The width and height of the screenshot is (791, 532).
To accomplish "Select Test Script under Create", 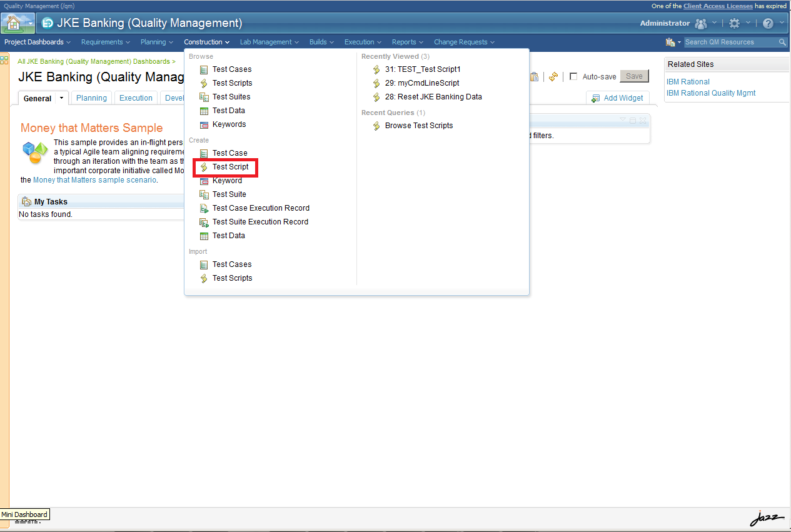I will tap(230, 167).
